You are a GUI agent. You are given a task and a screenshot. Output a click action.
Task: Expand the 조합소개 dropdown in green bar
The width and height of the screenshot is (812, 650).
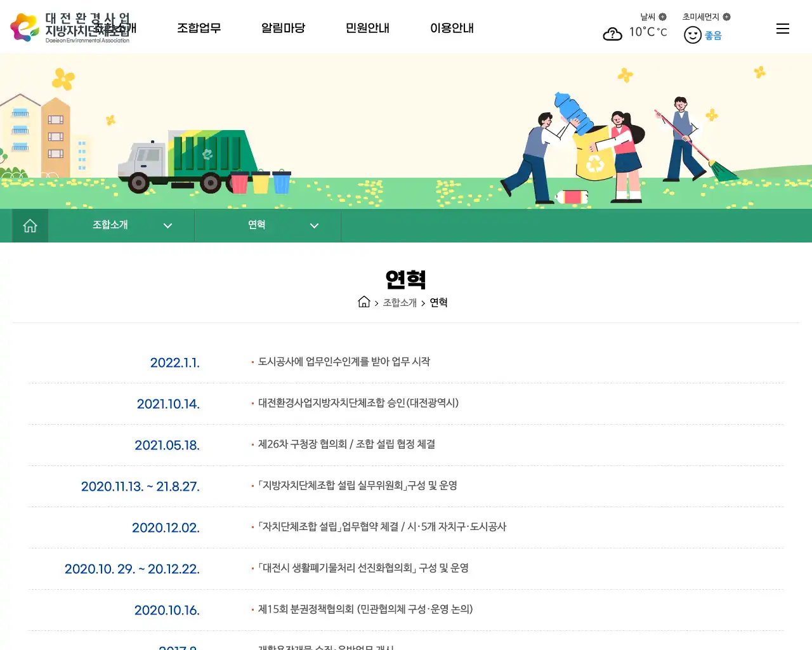(167, 225)
